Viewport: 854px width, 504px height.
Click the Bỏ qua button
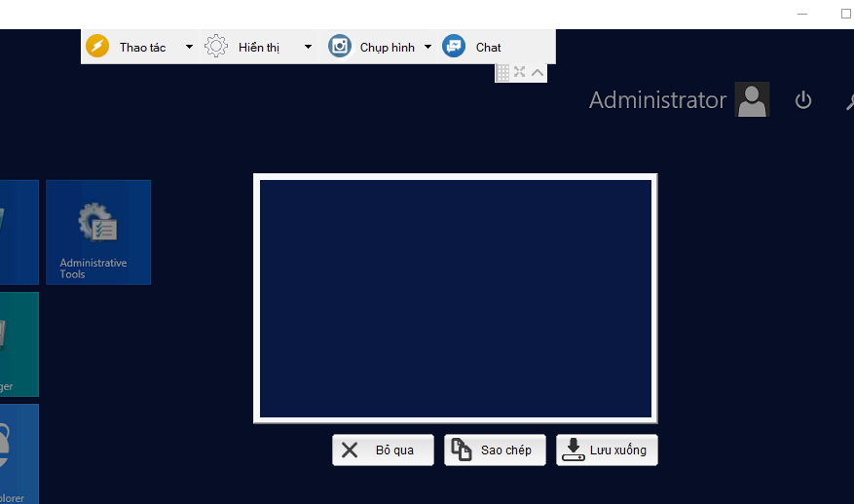pyautogui.click(x=383, y=450)
